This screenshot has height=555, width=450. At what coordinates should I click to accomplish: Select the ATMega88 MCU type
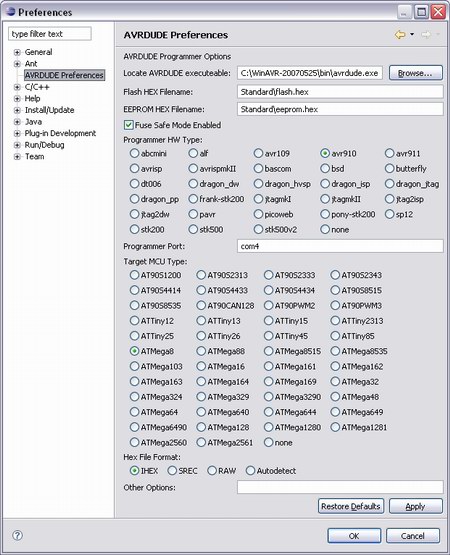pyautogui.click(x=201, y=351)
